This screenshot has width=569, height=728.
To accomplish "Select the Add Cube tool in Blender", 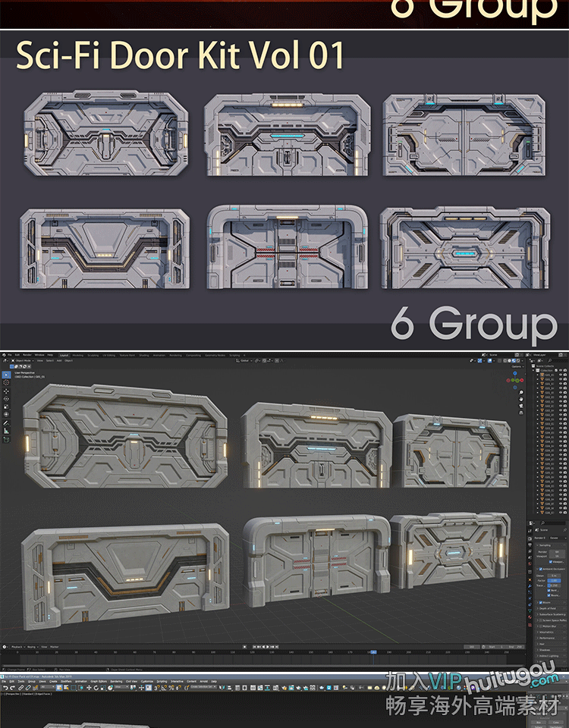I will click(x=7, y=439).
